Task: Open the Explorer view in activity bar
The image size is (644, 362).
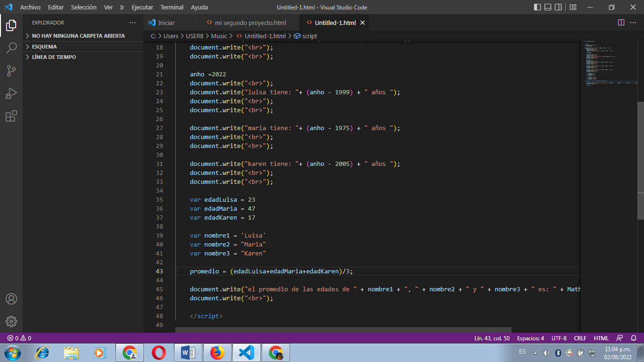Action: pos(11,25)
